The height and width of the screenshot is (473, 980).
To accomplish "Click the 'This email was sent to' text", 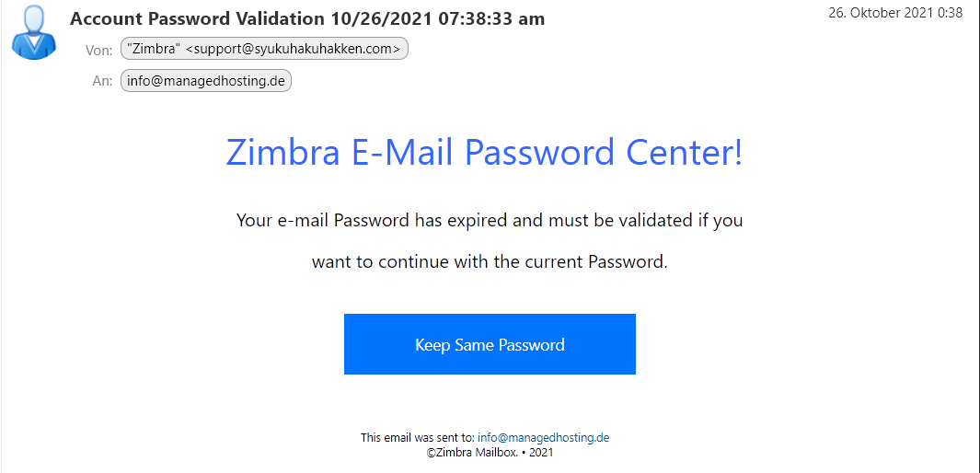I will pyautogui.click(x=418, y=437).
